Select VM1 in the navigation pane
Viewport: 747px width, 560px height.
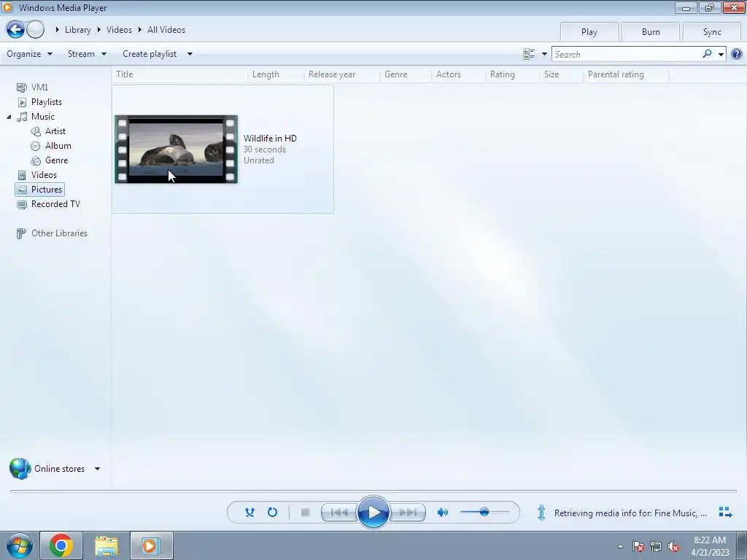(39, 87)
